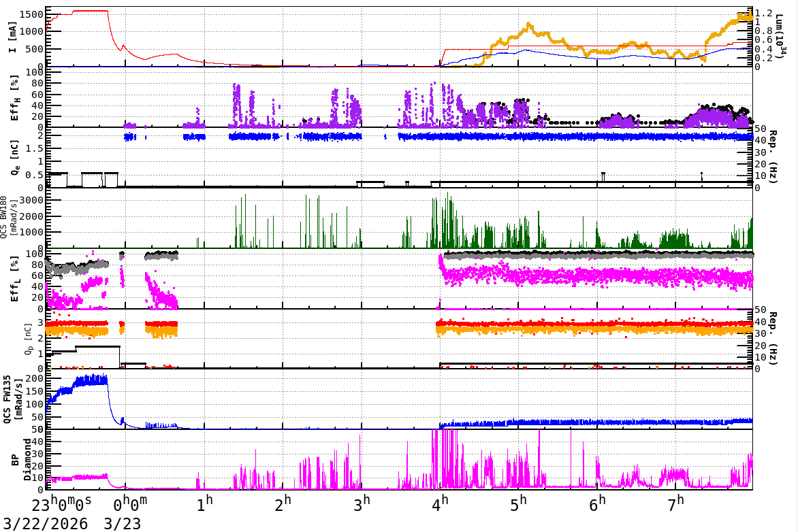Click the I [mA] axis title
The height and width of the screenshot is (532, 798).
(x=13, y=37)
